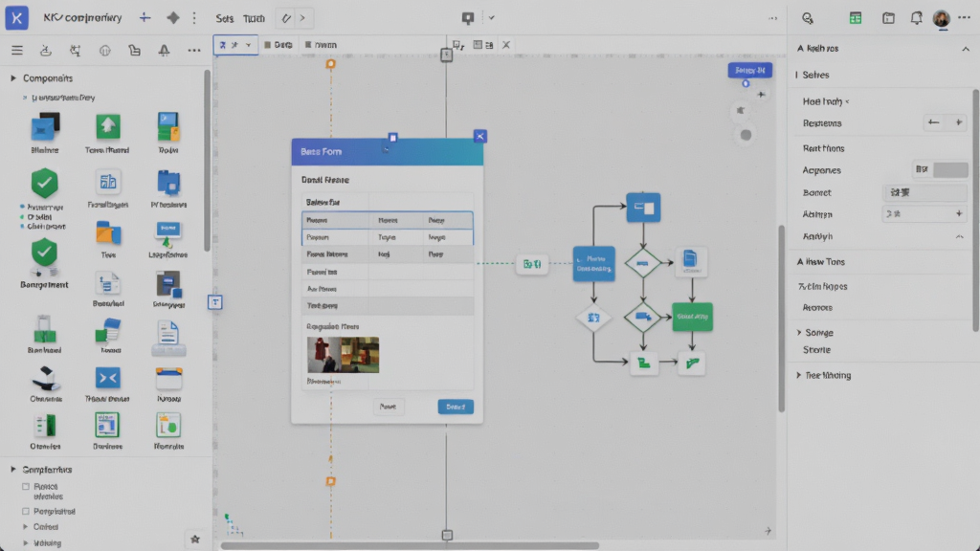Expand the lower left section below the component icons
The image size is (980, 551).
pyautogui.click(x=13, y=469)
